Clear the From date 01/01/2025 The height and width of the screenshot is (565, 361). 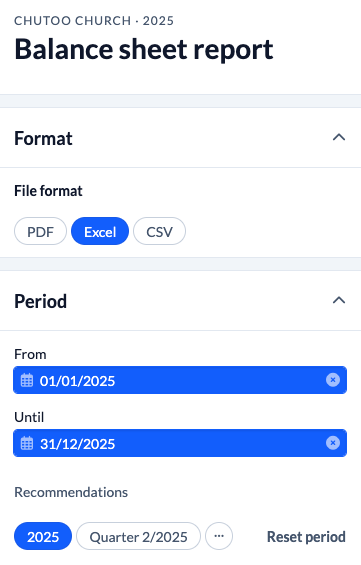(x=333, y=380)
